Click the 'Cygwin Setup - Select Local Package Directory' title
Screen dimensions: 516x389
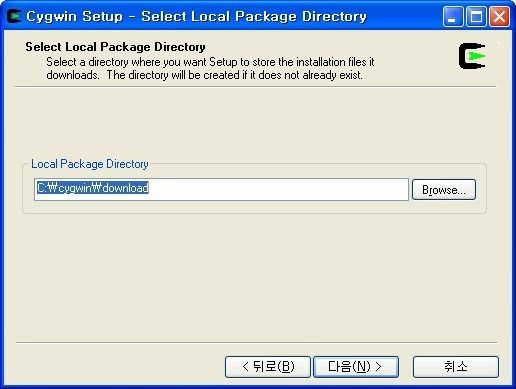click(x=196, y=16)
